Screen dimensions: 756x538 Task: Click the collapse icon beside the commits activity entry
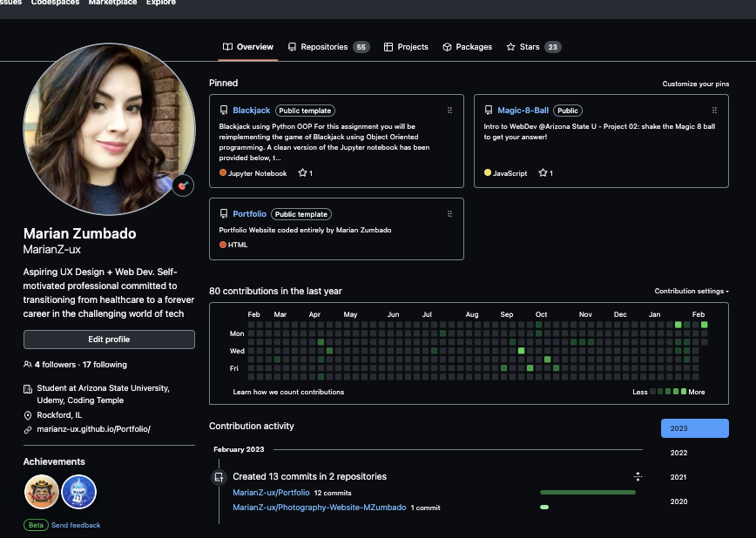(x=638, y=476)
